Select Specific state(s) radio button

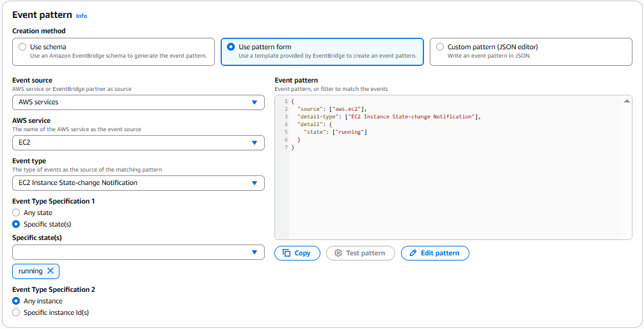pyautogui.click(x=16, y=224)
